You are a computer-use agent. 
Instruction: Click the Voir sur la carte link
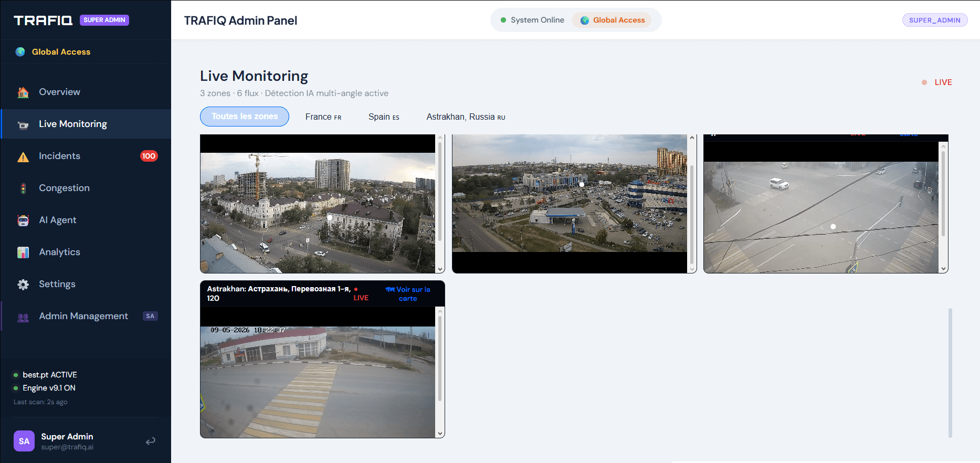click(408, 294)
